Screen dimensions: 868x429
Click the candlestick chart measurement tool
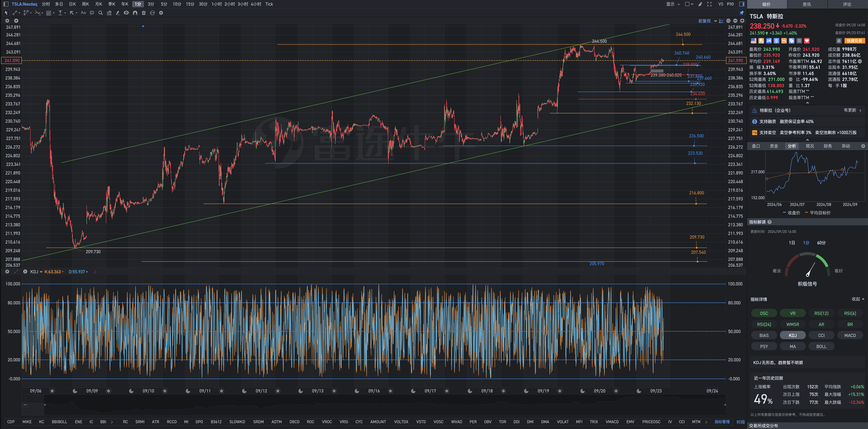[109, 13]
